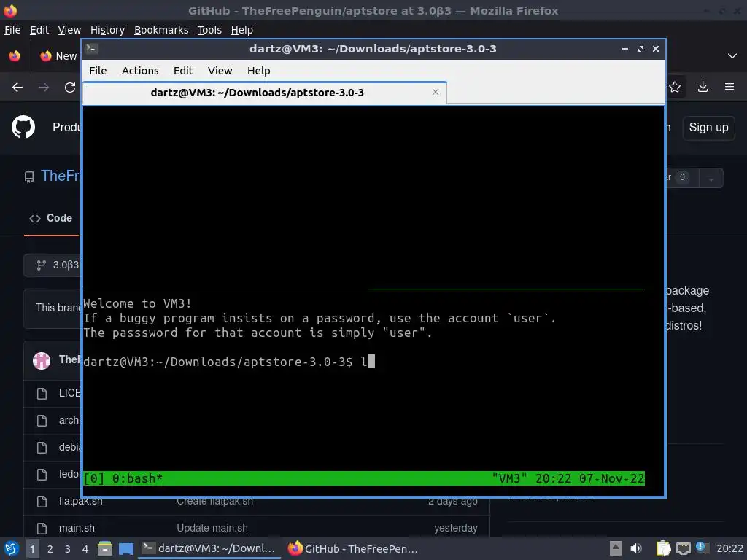Viewport: 747px width, 560px height.
Task: Click the update notifier tray icon
Action: click(703, 548)
